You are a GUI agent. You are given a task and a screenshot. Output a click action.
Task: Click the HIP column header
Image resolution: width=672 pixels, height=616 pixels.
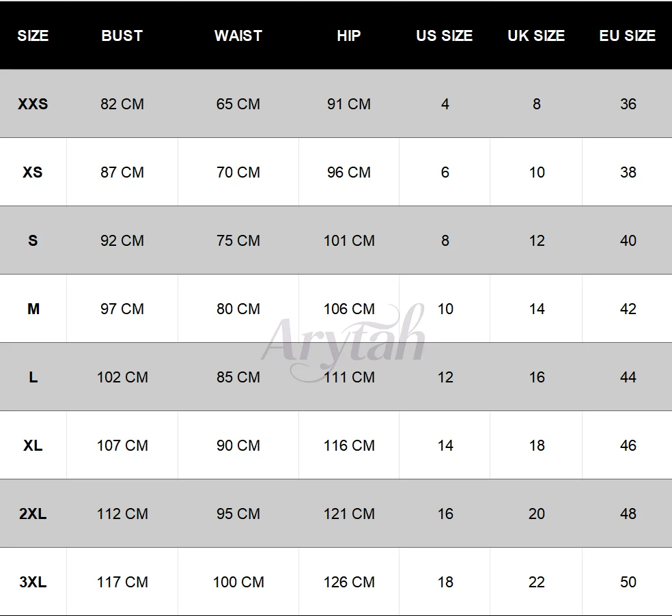pos(349,36)
